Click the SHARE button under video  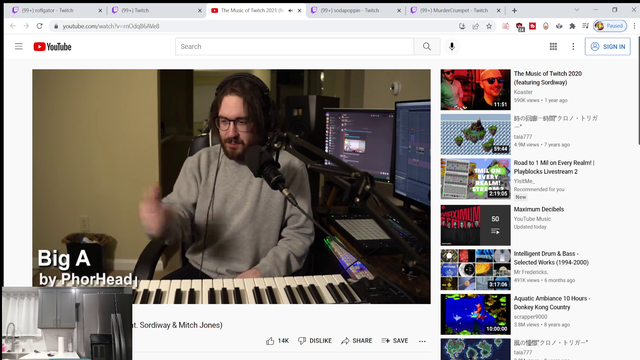pyautogui.click(x=357, y=341)
